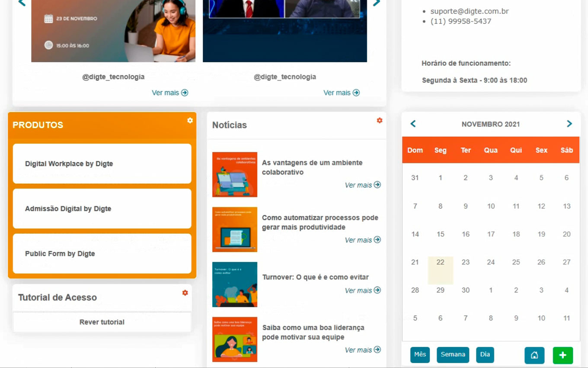The image size is (588, 368).
Task: Add new calendar event with plus button
Action: pos(562,355)
